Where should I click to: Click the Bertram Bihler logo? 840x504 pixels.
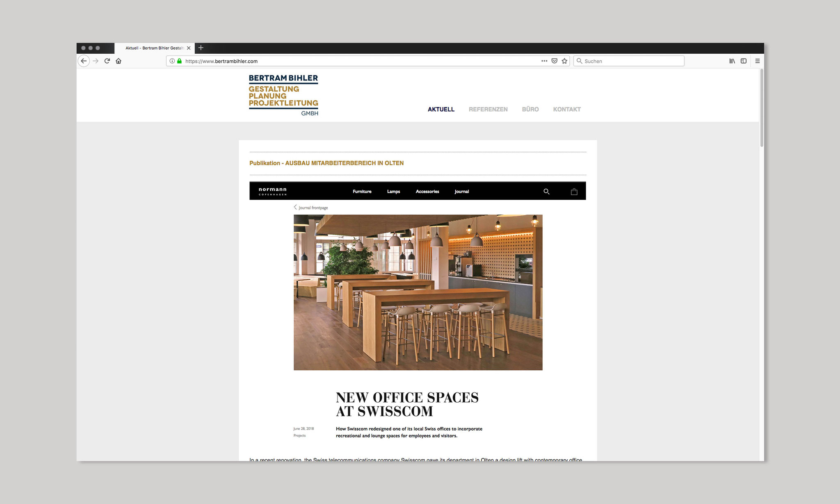coord(283,95)
